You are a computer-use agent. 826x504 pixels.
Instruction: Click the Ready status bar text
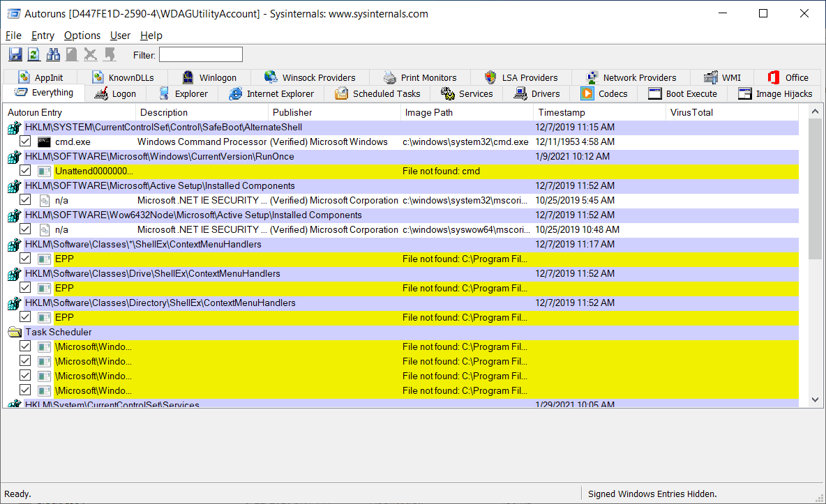pos(17,494)
